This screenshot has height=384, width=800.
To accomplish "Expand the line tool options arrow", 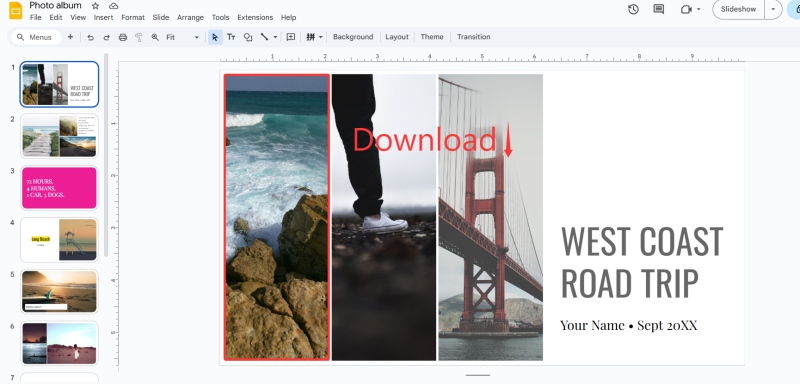I will [x=276, y=37].
